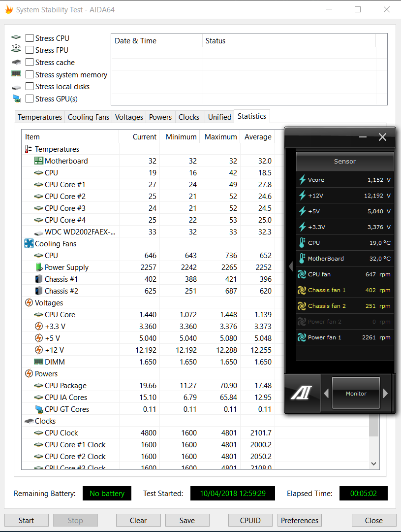Open Preferences
This screenshot has width=401, height=532.
(299, 520)
